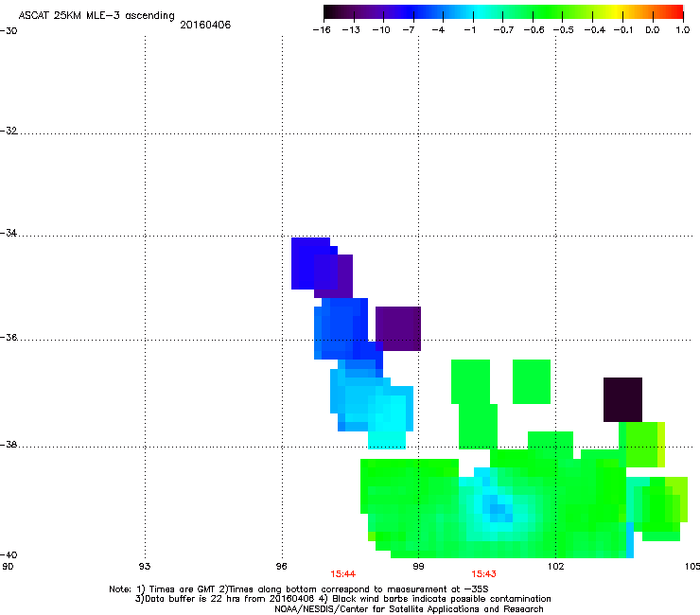Image resolution: width=700 pixels, height=615 pixels.
Task: Click the red time label 15:43
Action: click(x=483, y=574)
